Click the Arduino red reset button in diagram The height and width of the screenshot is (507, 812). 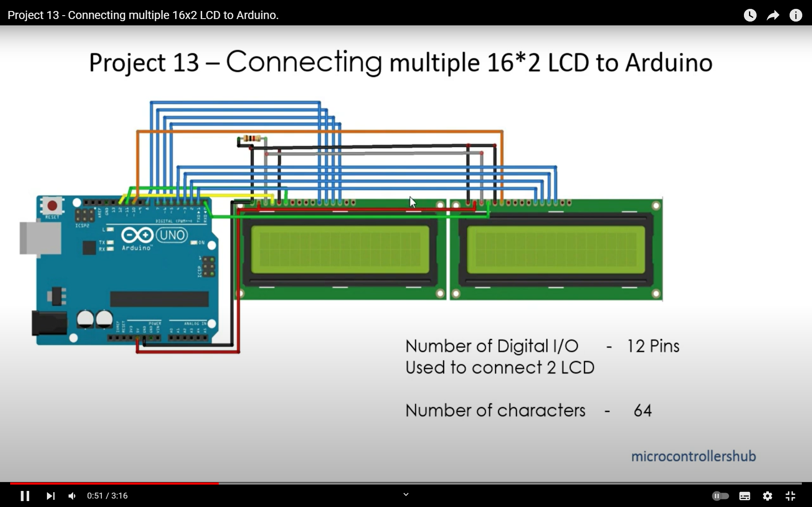click(52, 206)
